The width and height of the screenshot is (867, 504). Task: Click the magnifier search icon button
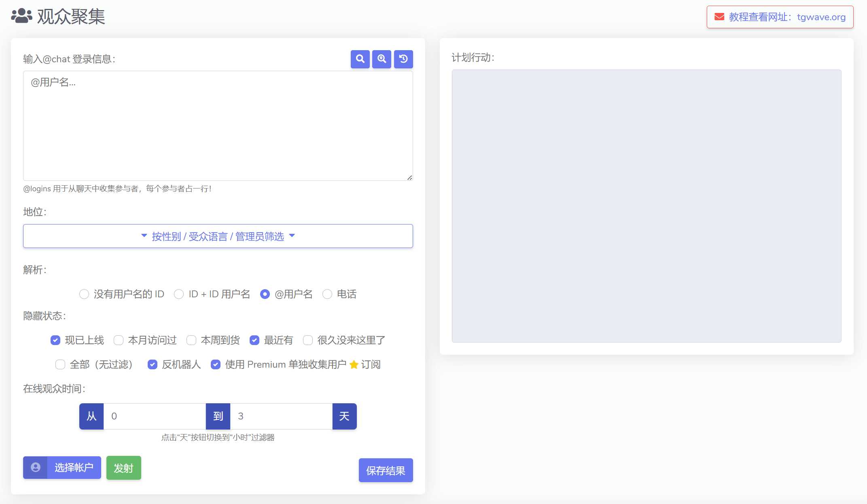[x=360, y=59]
